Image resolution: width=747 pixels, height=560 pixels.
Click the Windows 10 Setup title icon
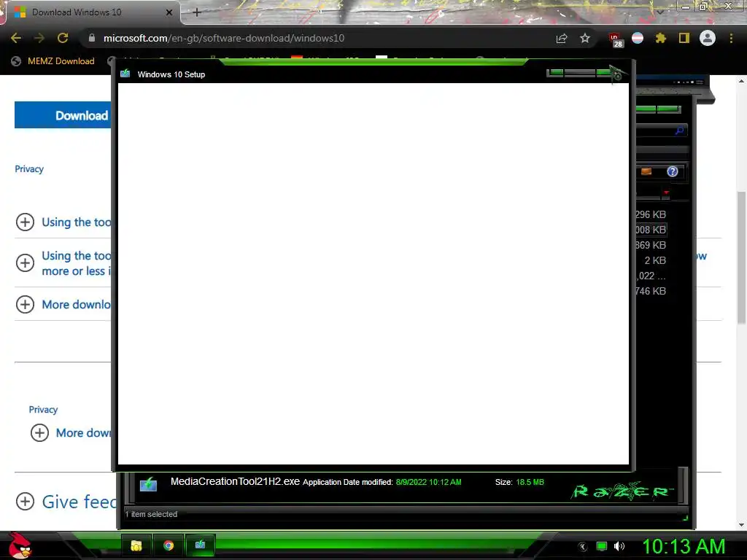tap(125, 74)
